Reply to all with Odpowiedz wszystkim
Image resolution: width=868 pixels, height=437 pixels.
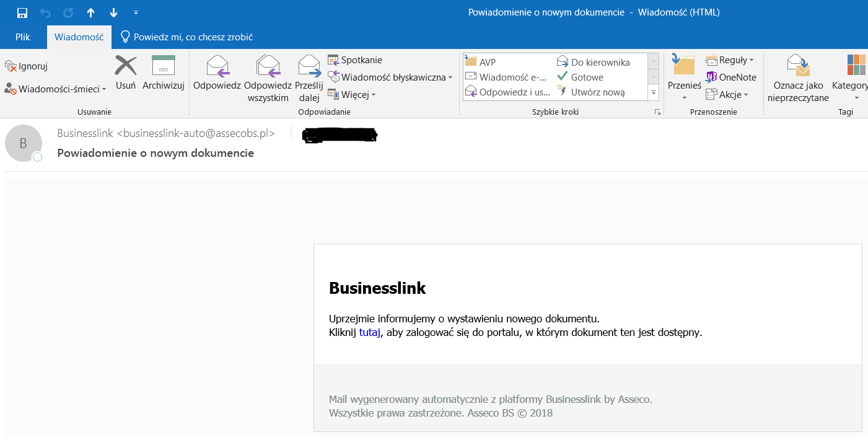click(x=268, y=77)
